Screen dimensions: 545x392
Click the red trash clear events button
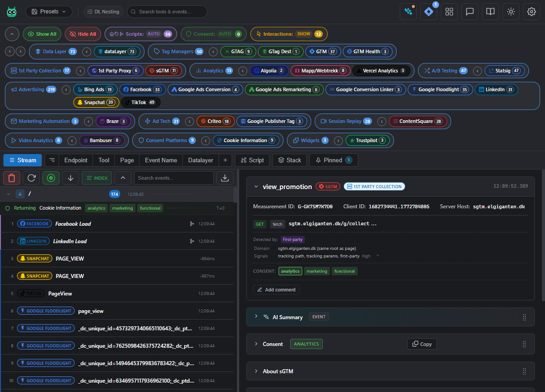click(x=12, y=178)
